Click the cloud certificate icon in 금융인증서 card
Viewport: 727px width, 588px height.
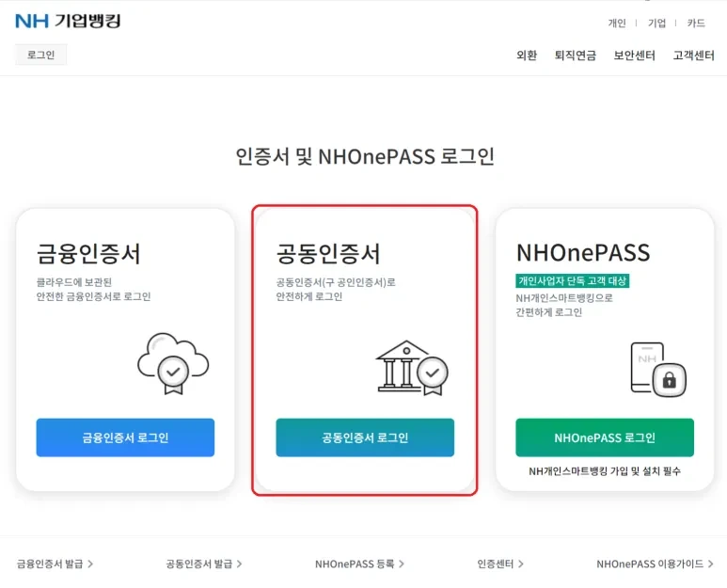[173, 364]
